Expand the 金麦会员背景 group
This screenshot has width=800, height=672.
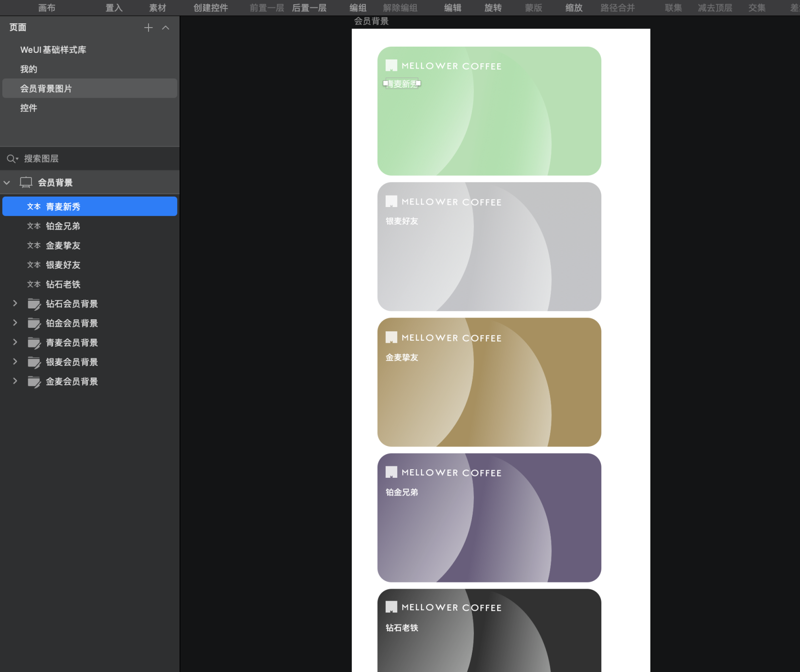[15, 382]
